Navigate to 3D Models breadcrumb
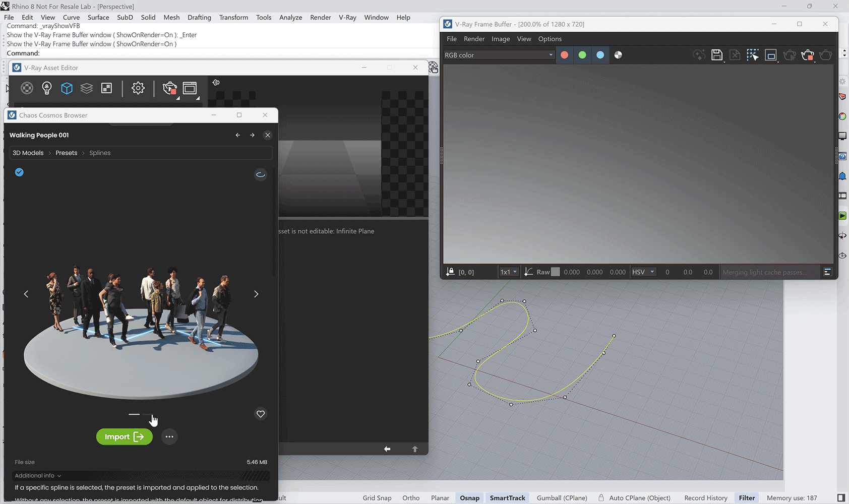The height and width of the screenshot is (504, 849). coord(28,153)
